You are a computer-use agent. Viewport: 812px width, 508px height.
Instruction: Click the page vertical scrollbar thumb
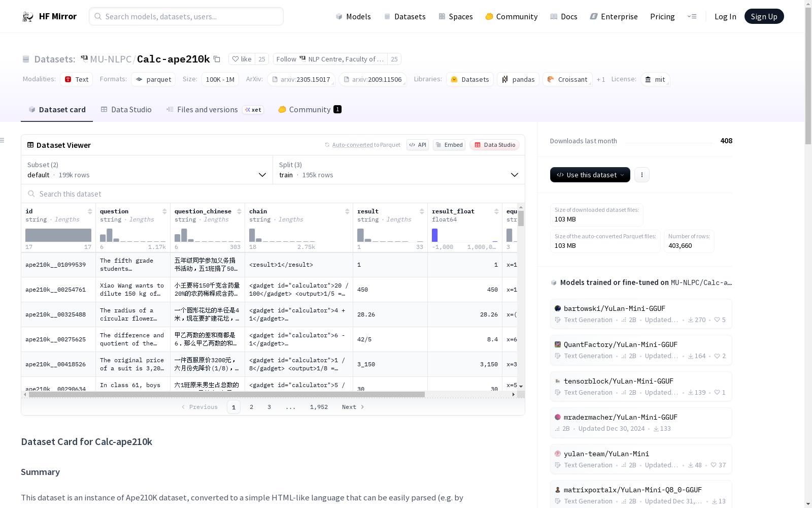pyautogui.click(x=808, y=76)
